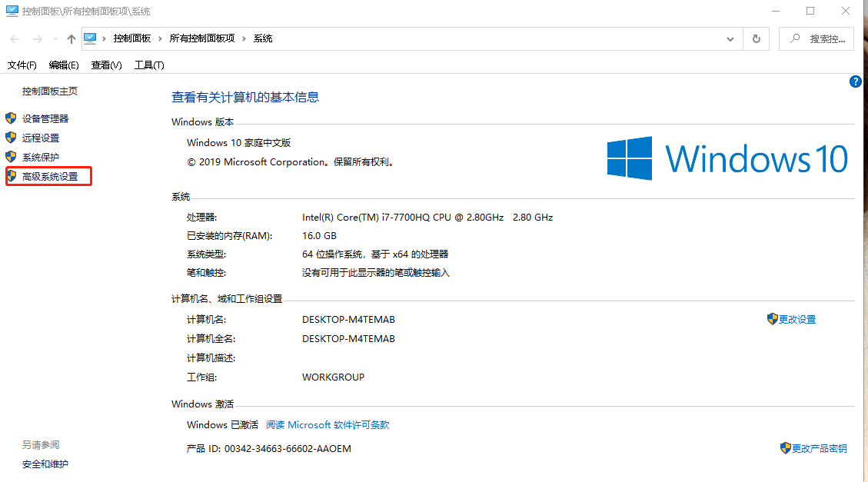The width and height of the screenshot is (868, 482).
Task: Open the 查看(V) menu
Action: pos(106,65)
